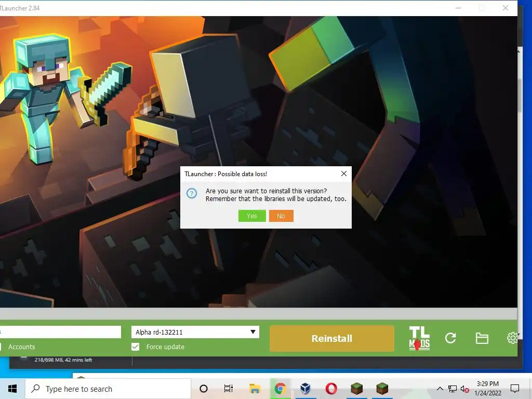Click the muted volume tray icon

[x=465, y=389]
